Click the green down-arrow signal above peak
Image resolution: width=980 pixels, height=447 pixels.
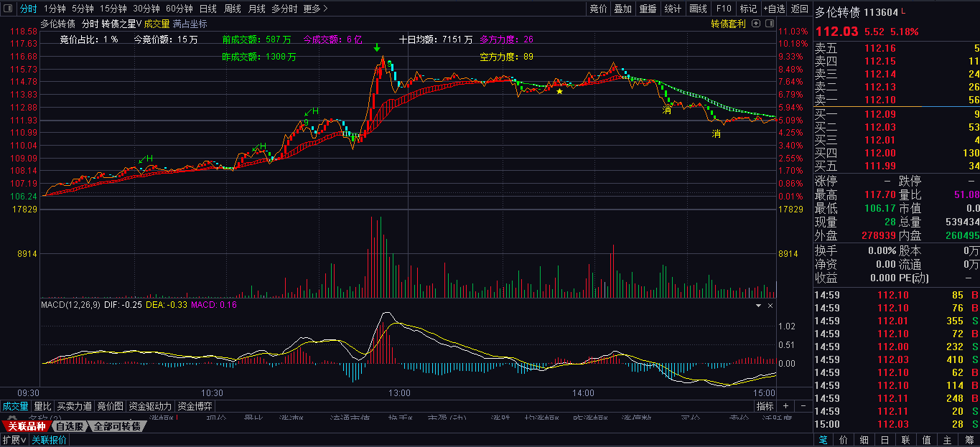376,48
